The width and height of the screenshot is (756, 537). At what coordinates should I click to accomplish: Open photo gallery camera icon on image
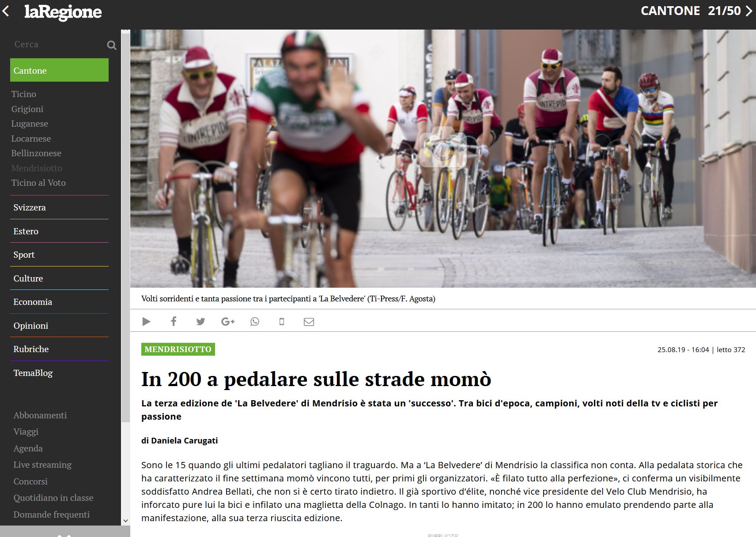point(443,150)
